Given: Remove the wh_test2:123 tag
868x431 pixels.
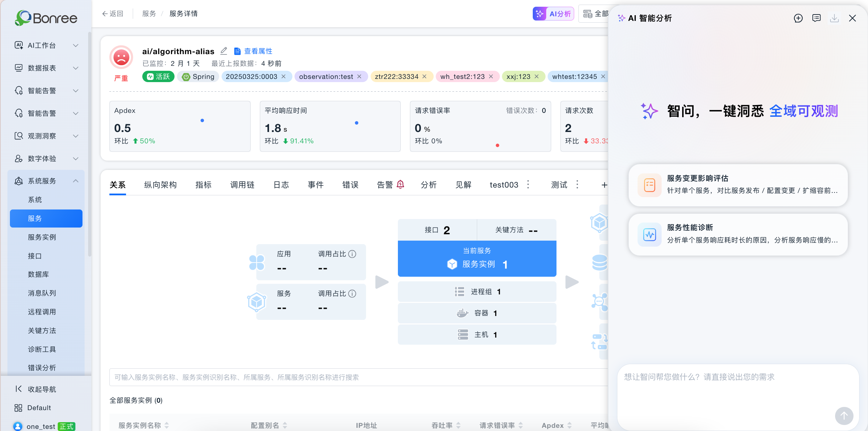Looking at the screenshot, I should 491,76.
